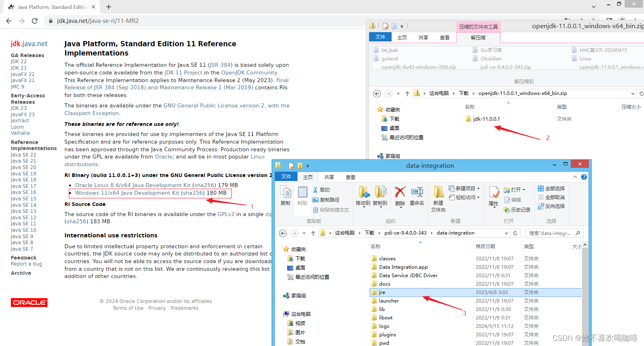The height and width of the screenshot is (346, 644).
Task: Click Select all (全部选择) in ribbon
Action: (x=551, y=188)
